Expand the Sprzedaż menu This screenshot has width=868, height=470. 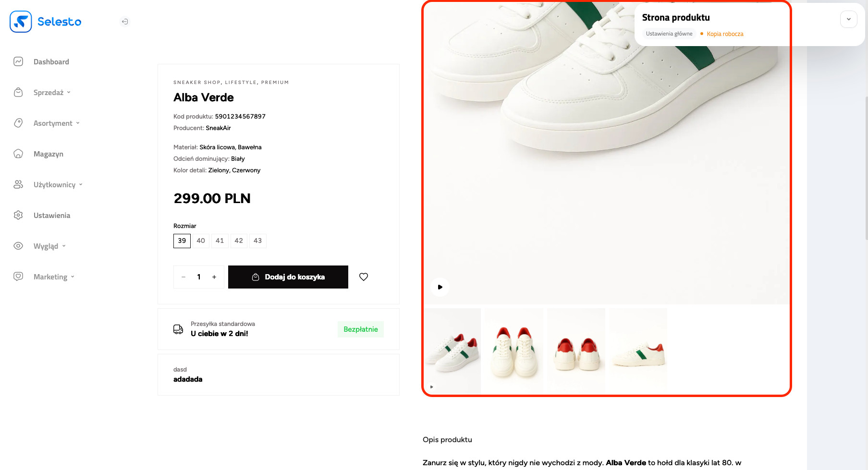tap(52, 93)
